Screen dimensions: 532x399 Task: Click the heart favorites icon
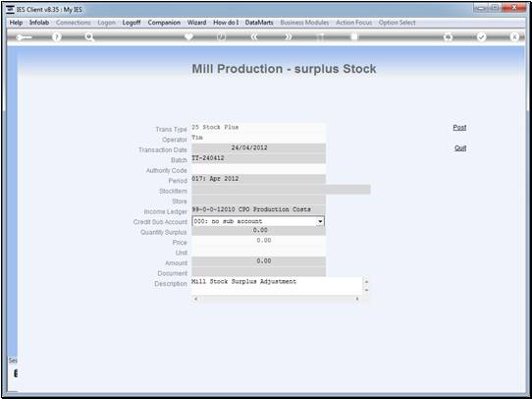tap(188, 36)
